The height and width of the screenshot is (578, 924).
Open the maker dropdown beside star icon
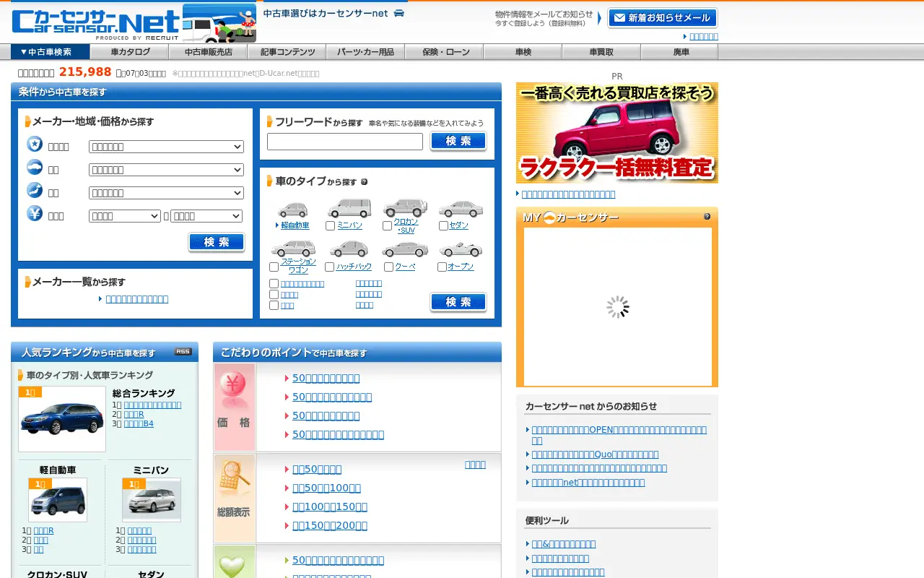(x=166, y=147)
